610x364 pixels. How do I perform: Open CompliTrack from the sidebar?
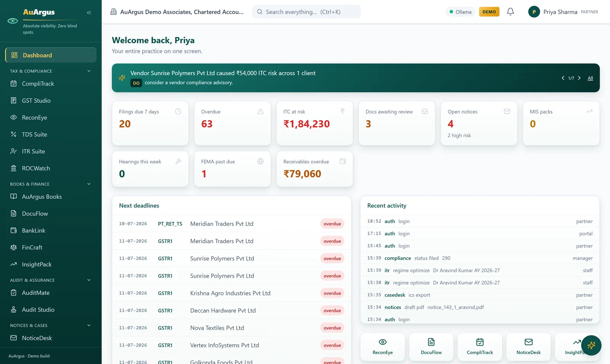pyautogui.click(x=51, y=84)
